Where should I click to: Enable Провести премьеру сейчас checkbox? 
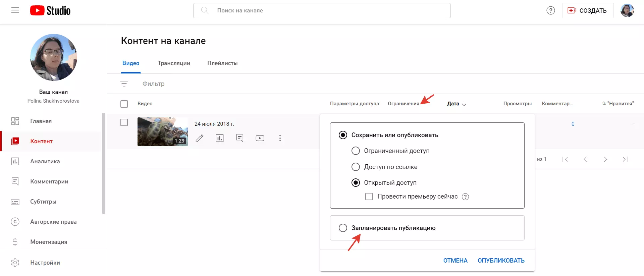pos(369,197)
